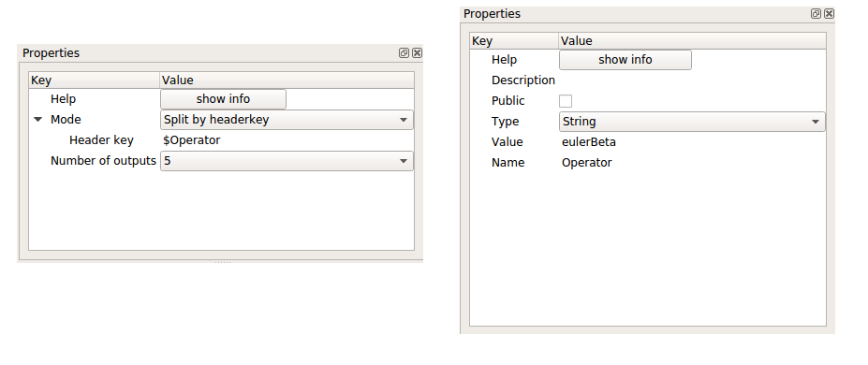Select the 'Name' row label
This screenshot has height=365, width=868.
coord(508,163)
